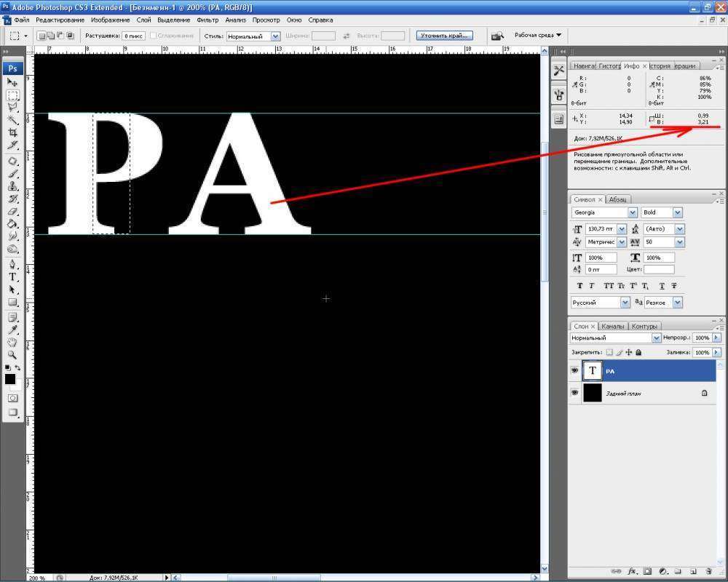
Task: Toggle lock transparent pixels option
Action: [609, 352]
